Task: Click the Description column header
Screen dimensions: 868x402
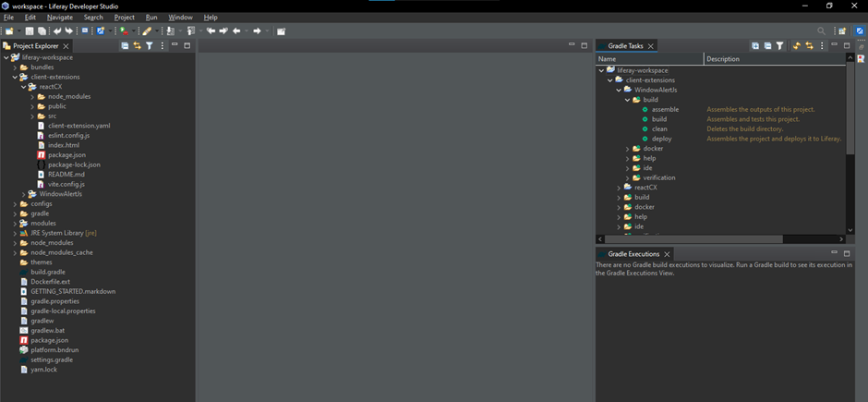Action: click(x=775, y=59)
